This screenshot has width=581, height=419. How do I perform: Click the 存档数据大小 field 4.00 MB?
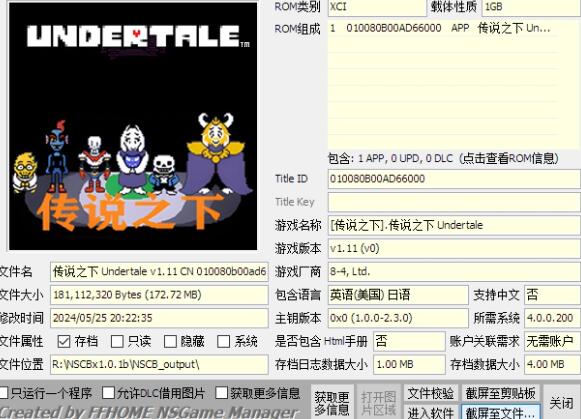pyautogui.click(x=552, y=365)
